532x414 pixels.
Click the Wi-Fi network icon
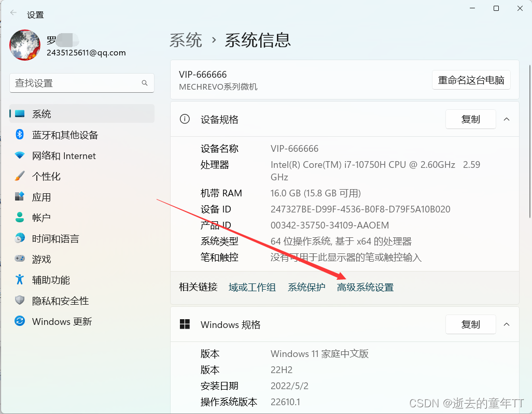click(20, 155)
